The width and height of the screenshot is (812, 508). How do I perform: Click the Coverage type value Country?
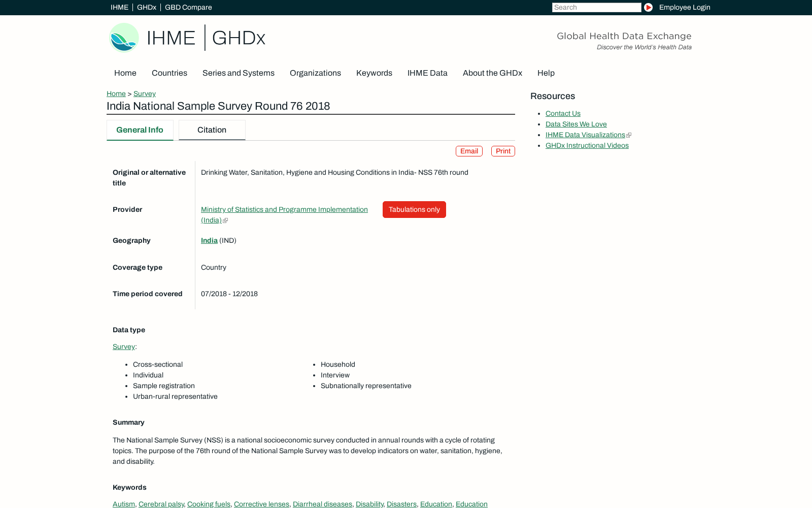(214, 268)
